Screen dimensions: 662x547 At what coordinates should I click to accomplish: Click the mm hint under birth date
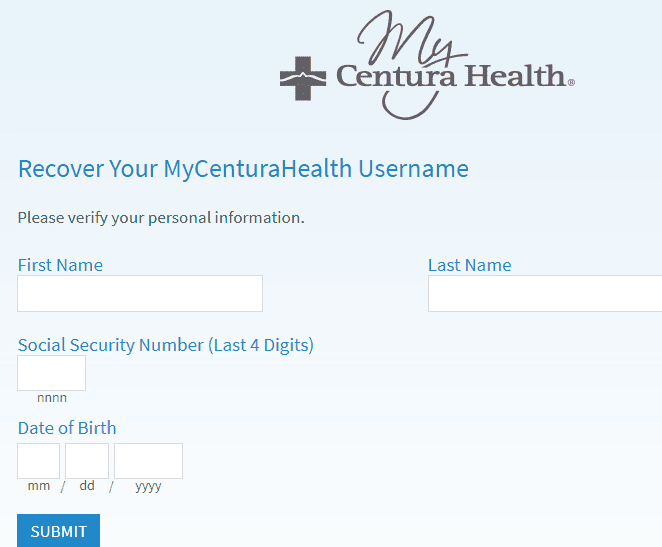(39, 486)
